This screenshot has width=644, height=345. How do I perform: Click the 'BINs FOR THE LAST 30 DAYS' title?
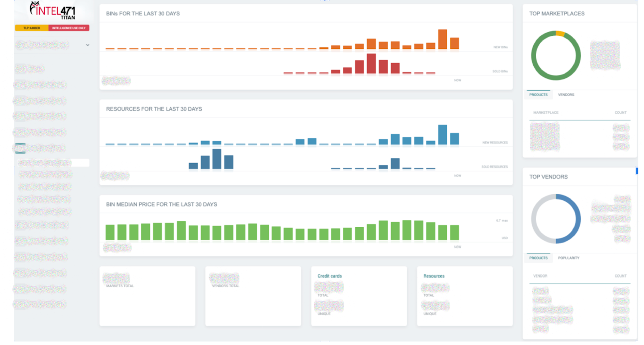tap(143, 13)
